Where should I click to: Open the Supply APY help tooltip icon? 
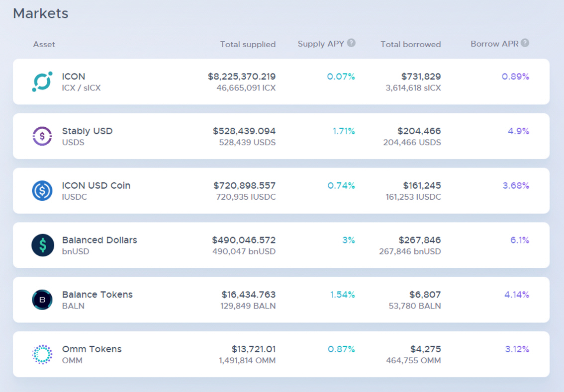[351, 43]
